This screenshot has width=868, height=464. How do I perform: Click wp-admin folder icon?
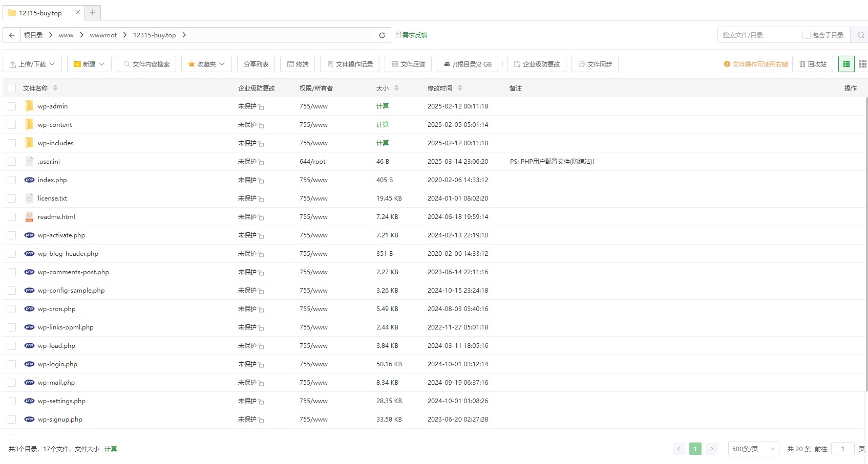29,106
